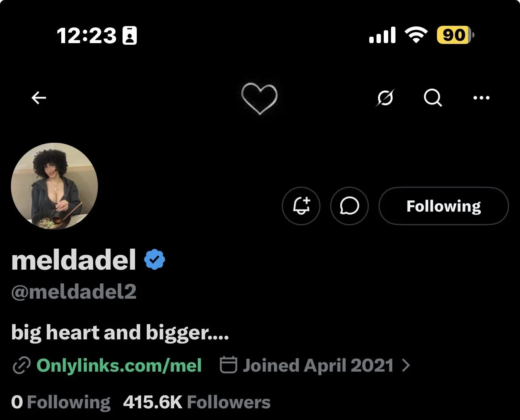Tap the chain link icon beside URL
Screen dimensions: 520x420
pos(21,366)
